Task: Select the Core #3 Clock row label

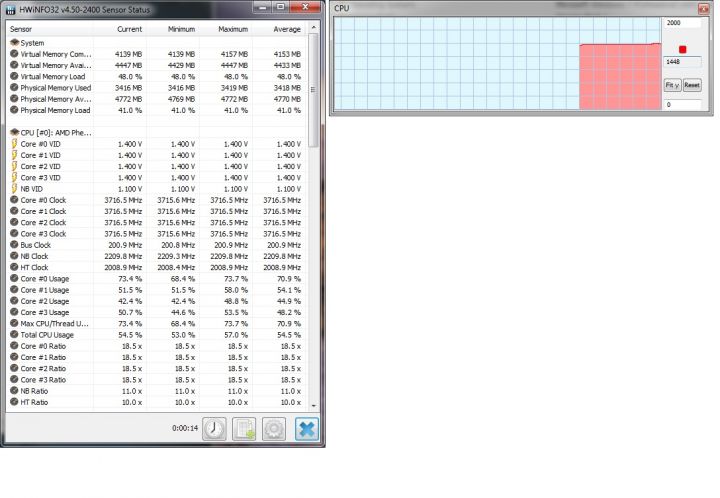Action: click(x=43, y=234)
